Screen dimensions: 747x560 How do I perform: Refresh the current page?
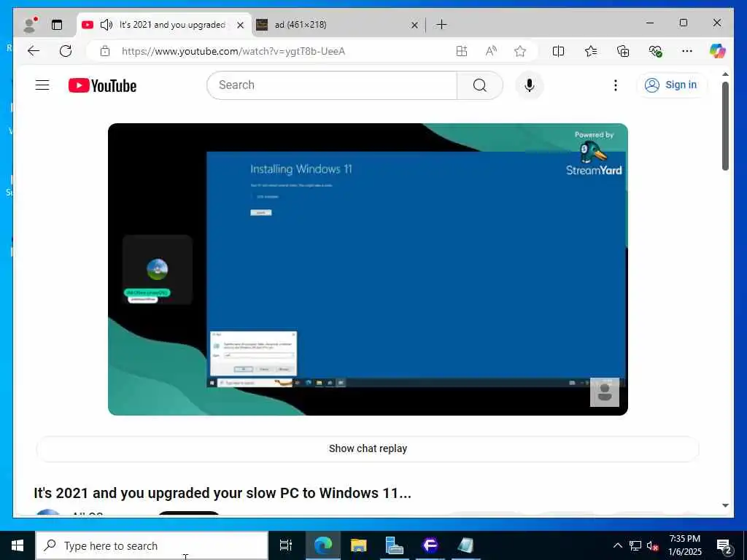(x=66, y=51)
